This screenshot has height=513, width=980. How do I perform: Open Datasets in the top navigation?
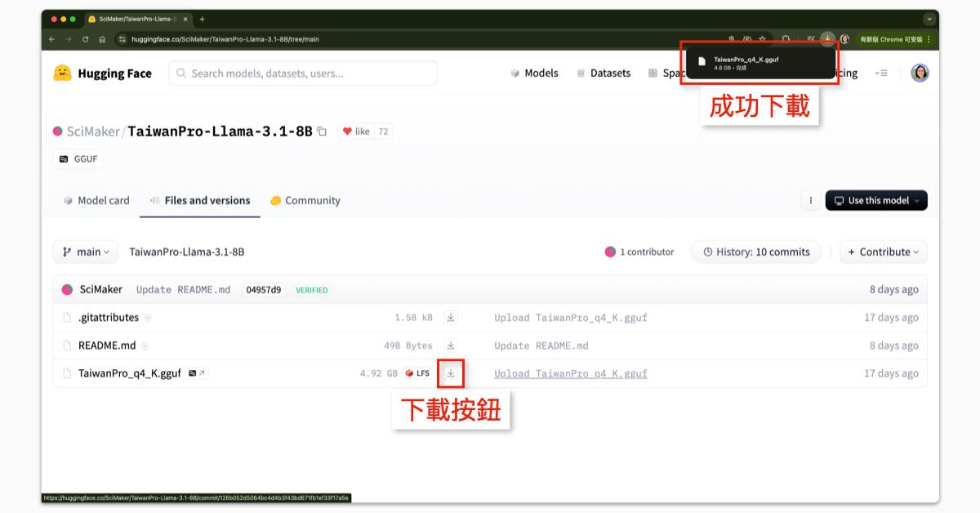604,73
